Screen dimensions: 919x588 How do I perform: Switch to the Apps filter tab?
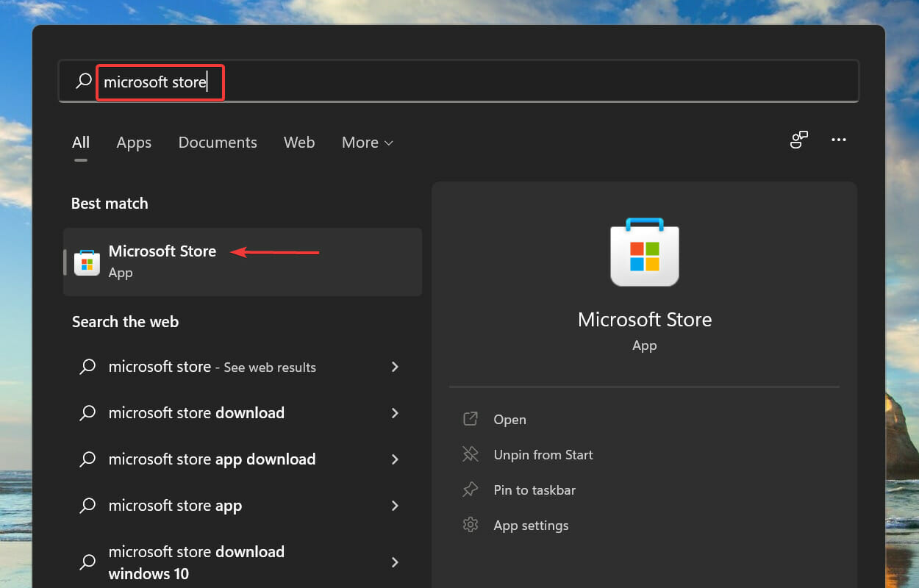pos(134,143)
